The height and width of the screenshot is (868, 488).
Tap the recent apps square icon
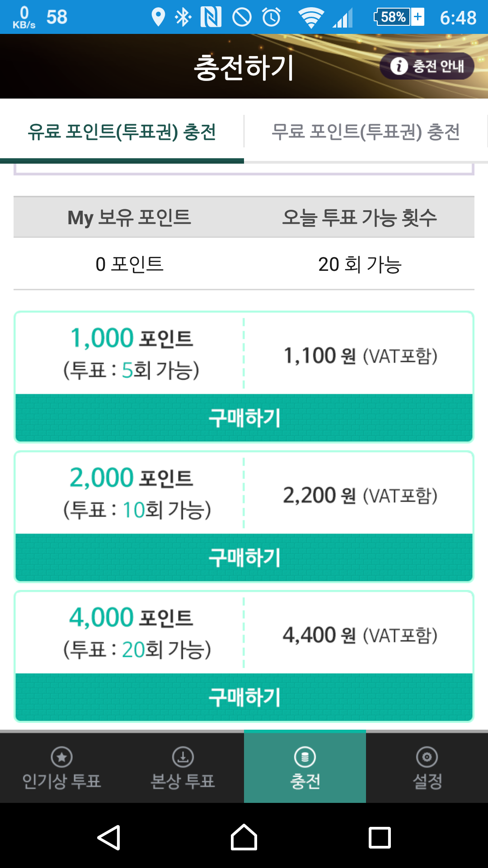coord(380,838)
